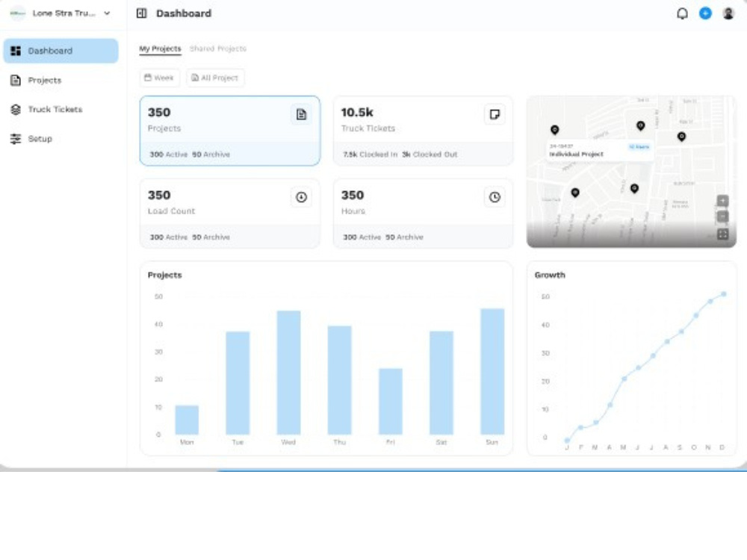
Task: Open the Week filter dropdown
Action: point(160,78)
